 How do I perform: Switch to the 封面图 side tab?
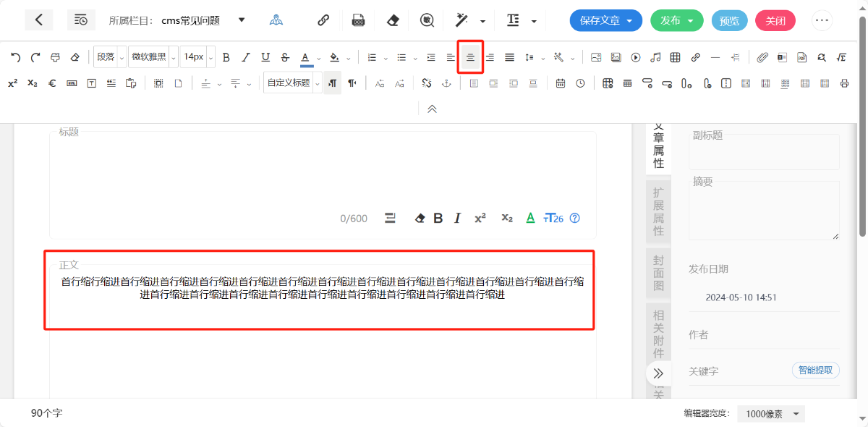coord(658,274)
